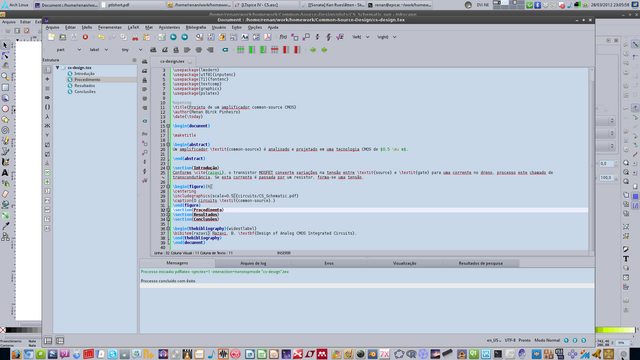Click the editor's vertical scrollbar
Viewport: 640px width, 360px height.
(x=591, y=159)
